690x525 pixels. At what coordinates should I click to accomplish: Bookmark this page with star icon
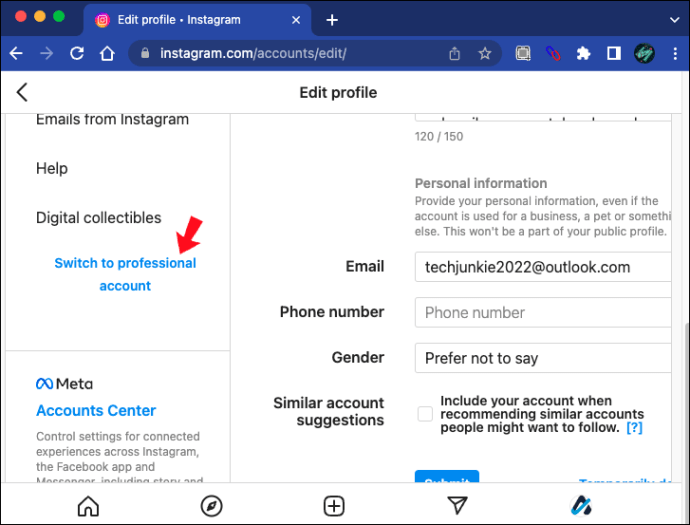click(485, 54)
